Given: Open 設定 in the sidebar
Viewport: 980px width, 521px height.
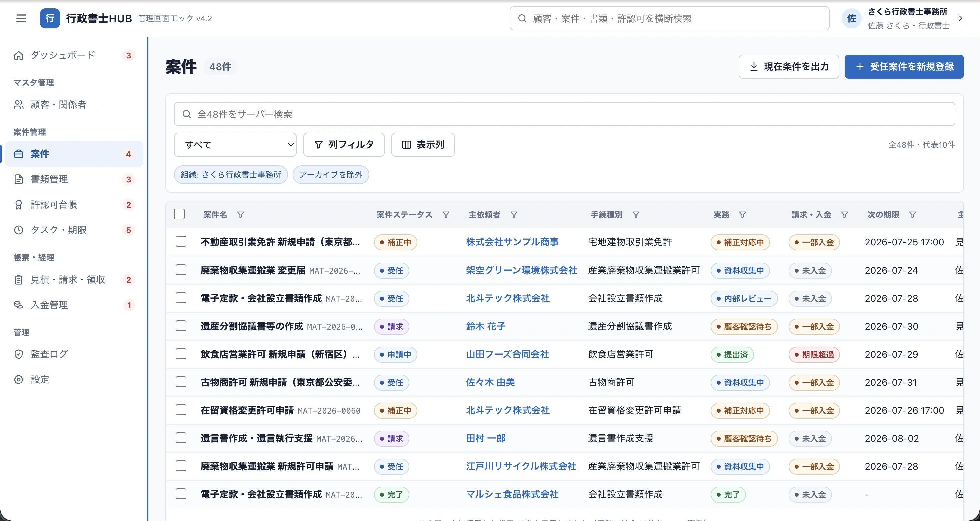Looking at the screenshot, I should pyautogui.click(x=74, y=380).
